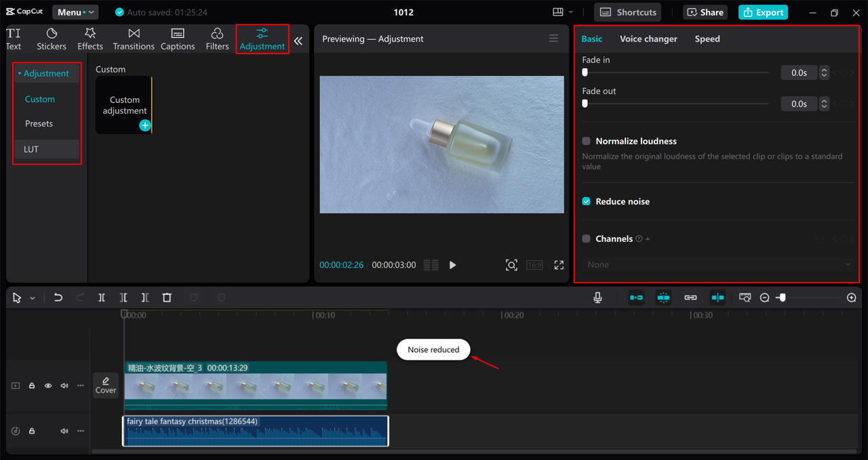
Task: Zoom out the timeline with minus
Action: point(764,297)
